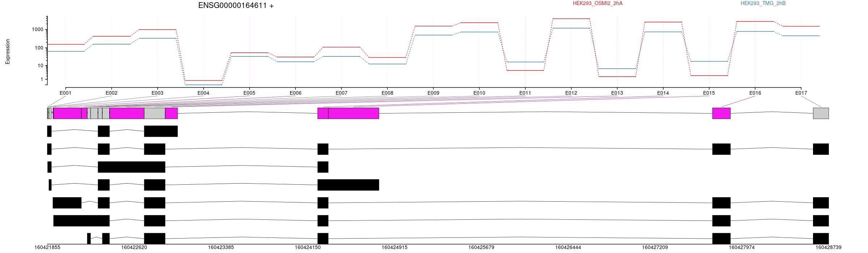Screen dimensions: 868x253
Task: Click the E013 exon label
Action: click(617, 93)
